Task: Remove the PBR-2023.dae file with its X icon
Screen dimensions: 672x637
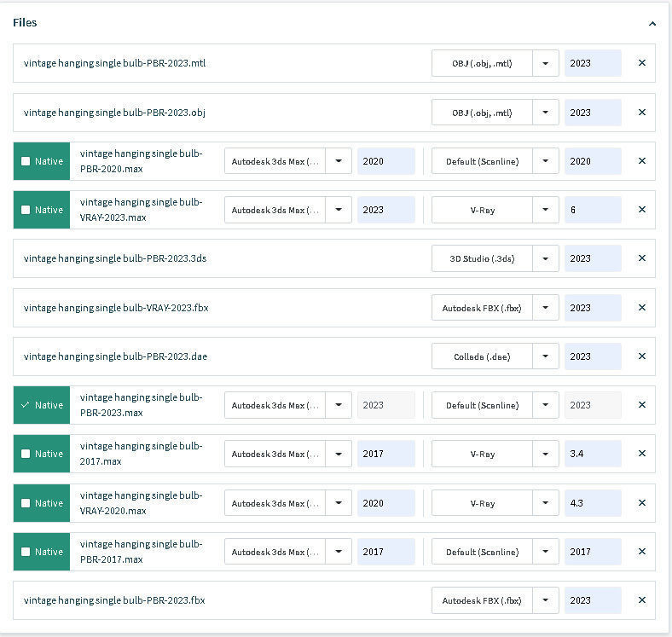Action: [642, 356]
